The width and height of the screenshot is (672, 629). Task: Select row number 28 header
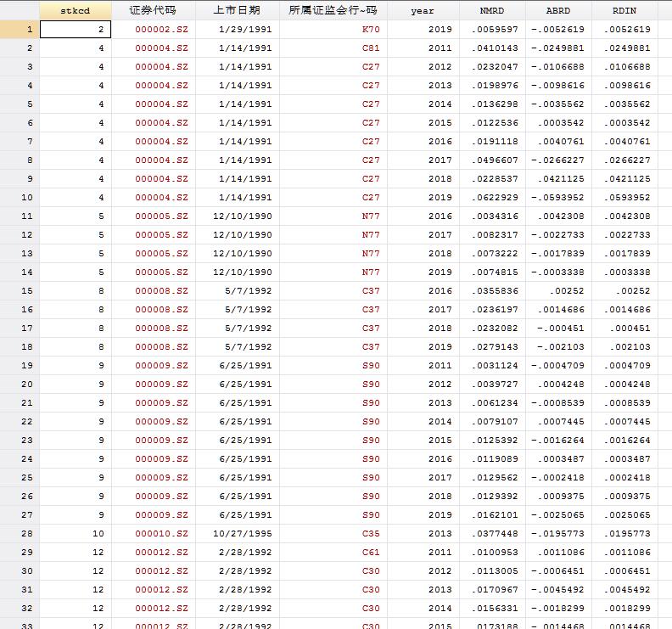pyautogui.click(x=20, y=534)
